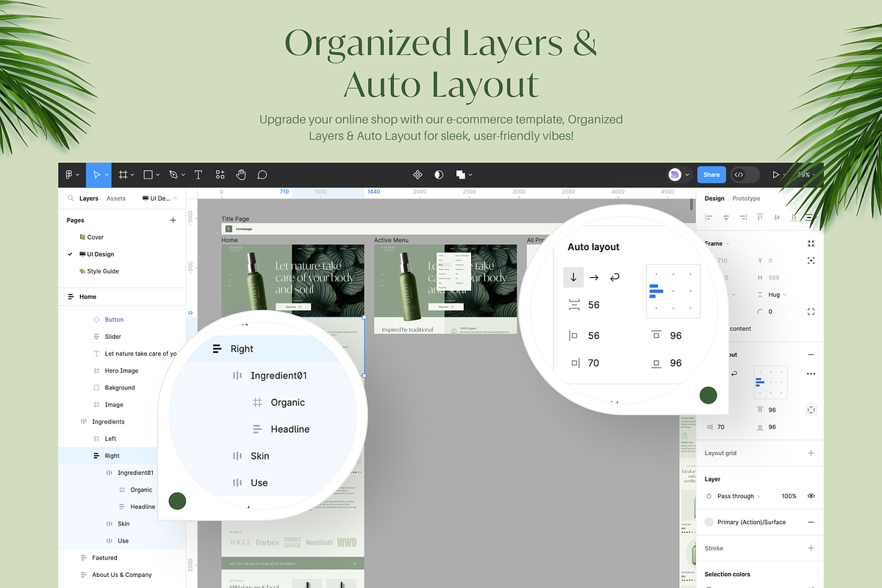This screenshot has width=882, height=588.
Task: Click the Independent corners icon
Action: pos(811,312)
